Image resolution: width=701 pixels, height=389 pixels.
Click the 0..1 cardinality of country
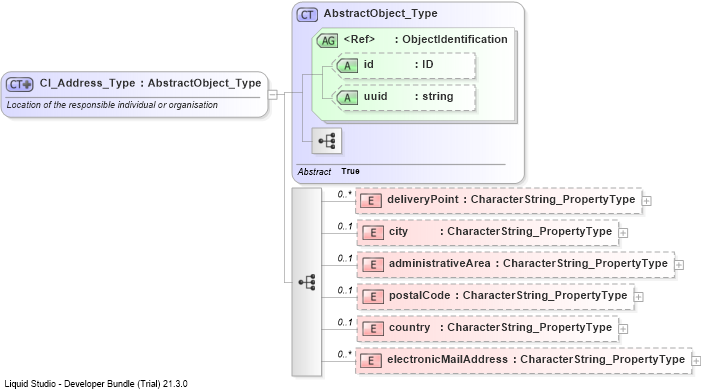345,322
